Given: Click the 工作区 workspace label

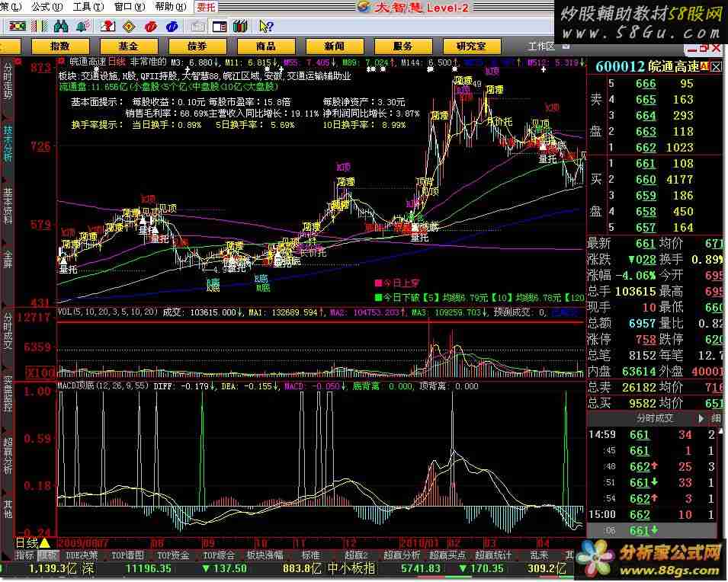Looking at the screenshot, I should (541, 46).
